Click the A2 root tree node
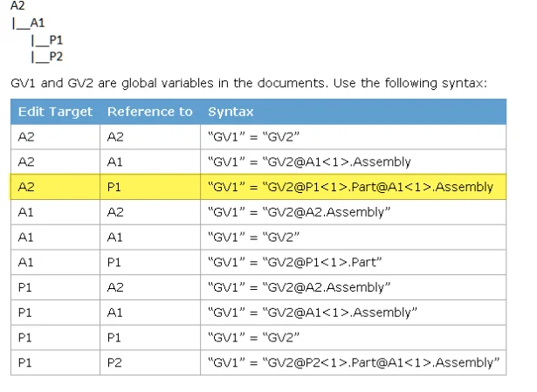Viewport: 537px width, 392px height. [x=17, y=6]
